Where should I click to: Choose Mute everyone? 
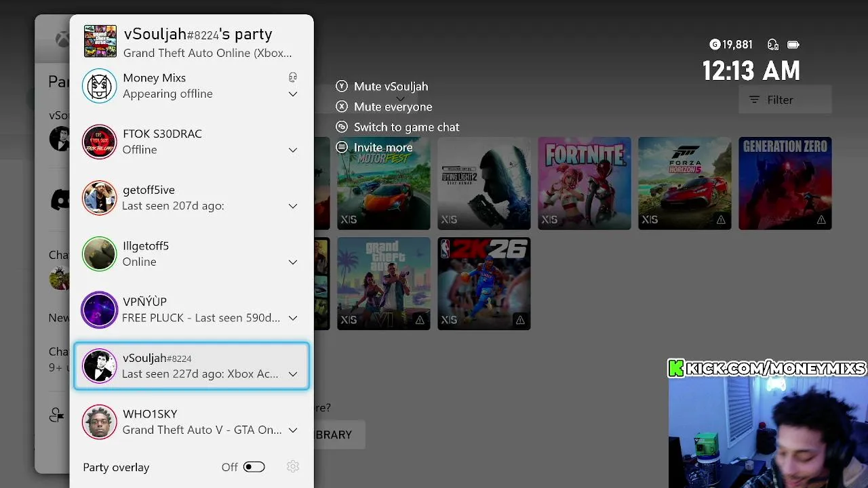384,106
